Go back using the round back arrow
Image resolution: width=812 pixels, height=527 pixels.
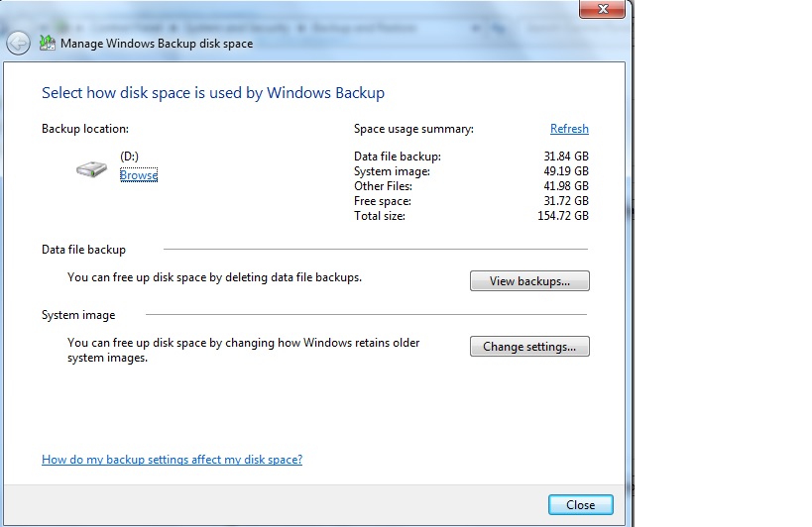[x=18, y=43]
